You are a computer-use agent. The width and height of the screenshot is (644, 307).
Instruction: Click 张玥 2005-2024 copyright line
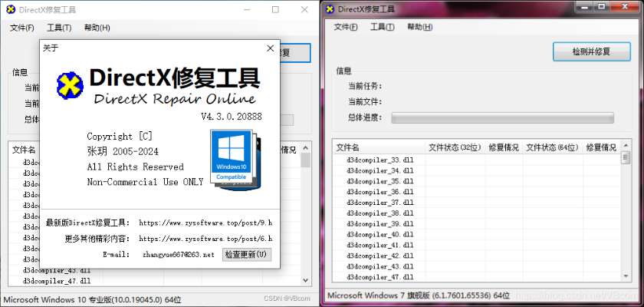click(x=123, y=152)
